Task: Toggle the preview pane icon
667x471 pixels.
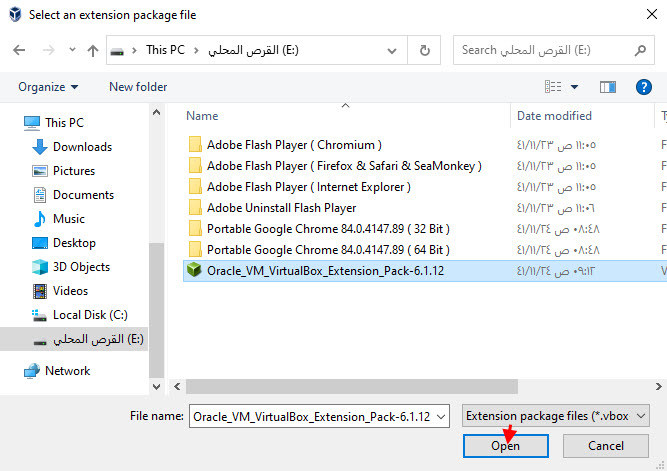Action: coord(608,87)
